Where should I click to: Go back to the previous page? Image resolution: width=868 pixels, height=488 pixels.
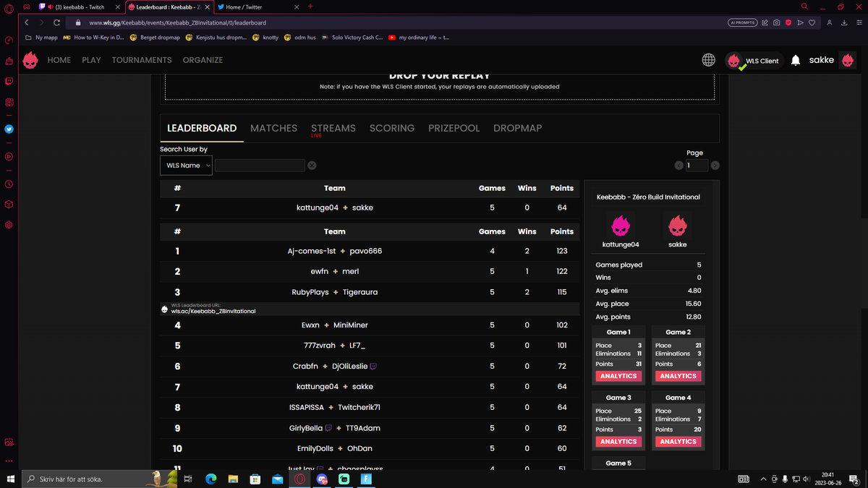(27, 22)
